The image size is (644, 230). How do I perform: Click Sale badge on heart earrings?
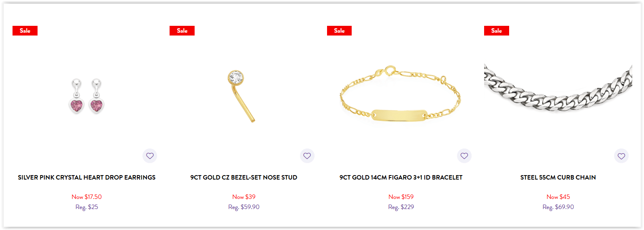25,31
